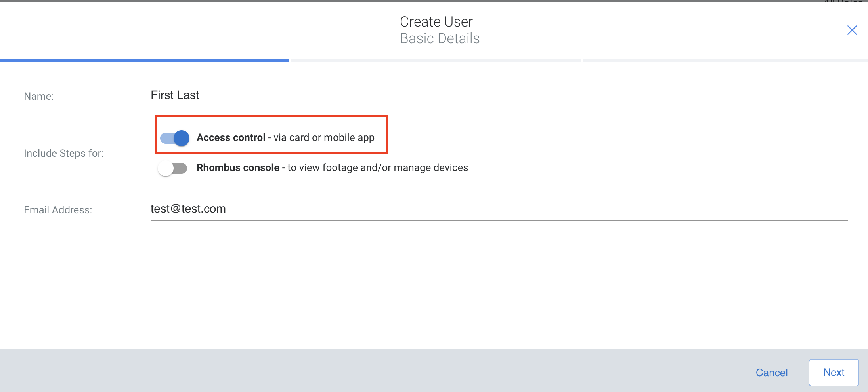The image size is (868, 392).
Task: Click Next to continue to the next step
Action: 834,372
